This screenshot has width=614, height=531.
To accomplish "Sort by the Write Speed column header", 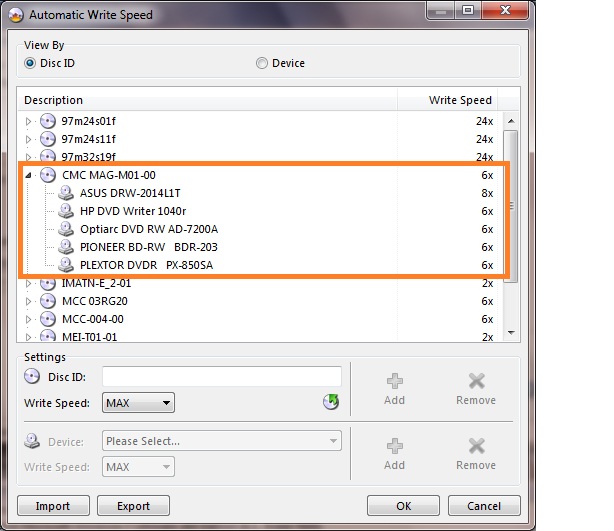I will click(x=447, y=100).
